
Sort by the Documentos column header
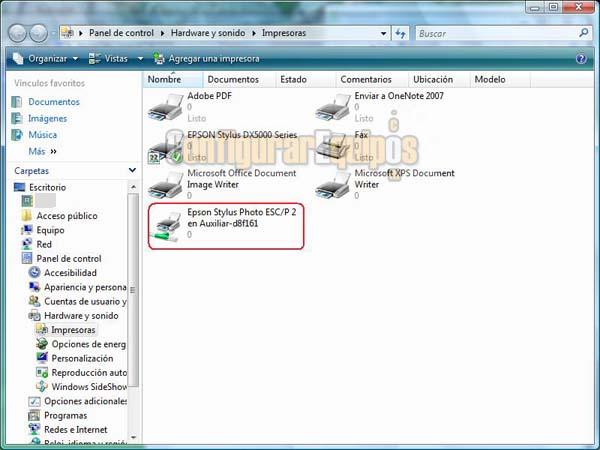(x=239, y=79)
